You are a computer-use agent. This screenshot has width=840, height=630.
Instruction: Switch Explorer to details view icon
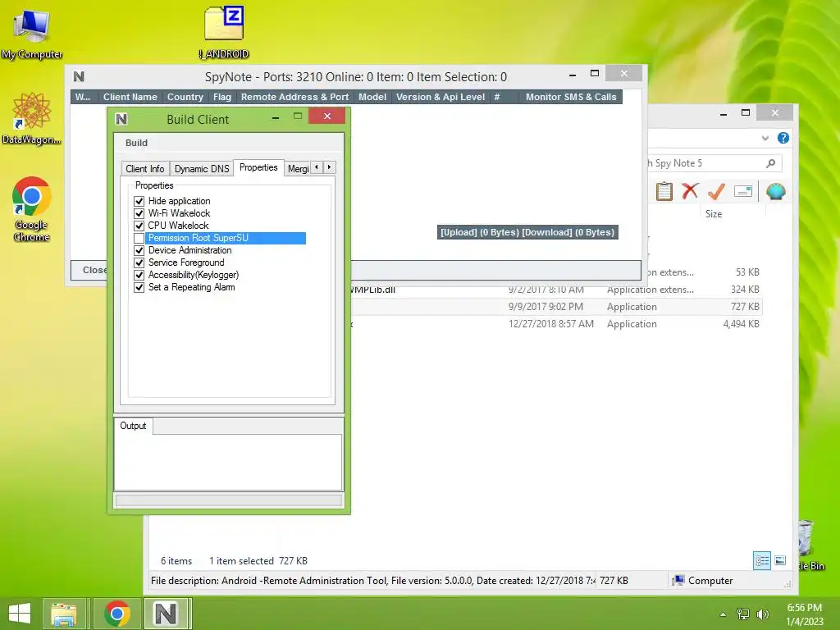(x=762, y=561)
